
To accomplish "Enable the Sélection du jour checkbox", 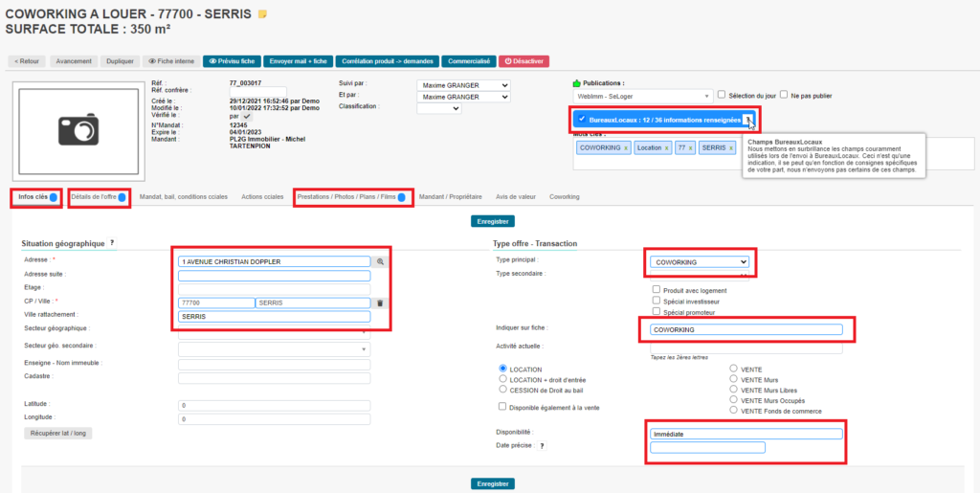I will click(x=722, y=95).
